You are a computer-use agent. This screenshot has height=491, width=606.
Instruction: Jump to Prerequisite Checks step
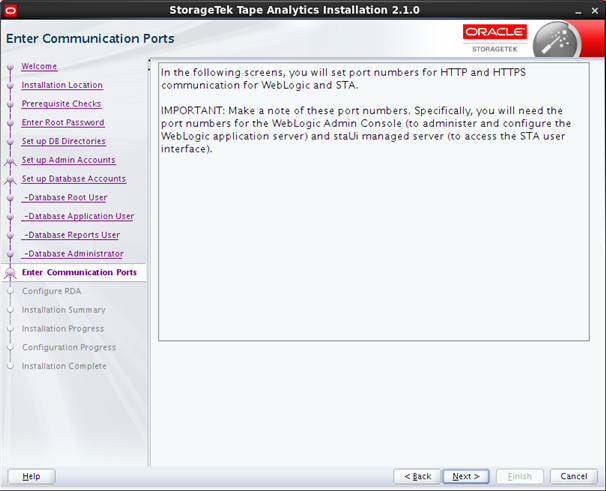tap(61, 104)
